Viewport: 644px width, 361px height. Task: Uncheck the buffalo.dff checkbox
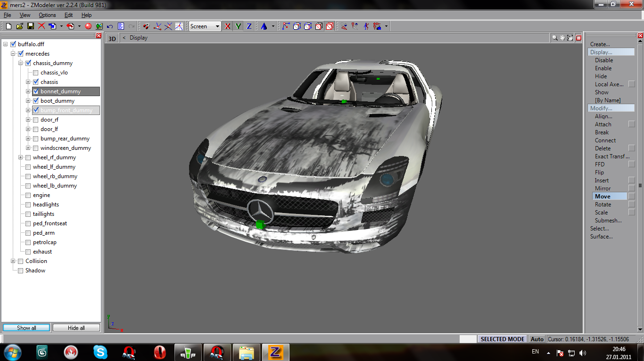coord(13,44)
